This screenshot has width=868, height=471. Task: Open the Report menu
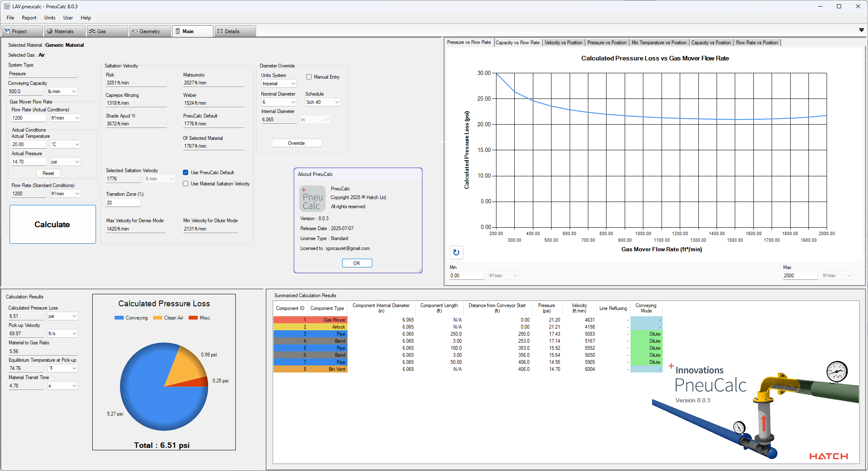[x=29, y=17]
